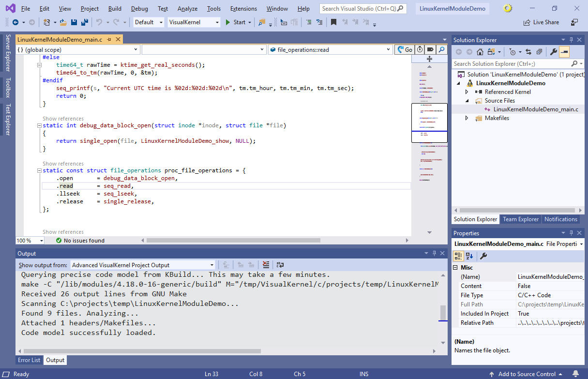Click the tag icon in the navigation bar
The height and width of the screenshot is (379, 588).
(x=430, y=49)
